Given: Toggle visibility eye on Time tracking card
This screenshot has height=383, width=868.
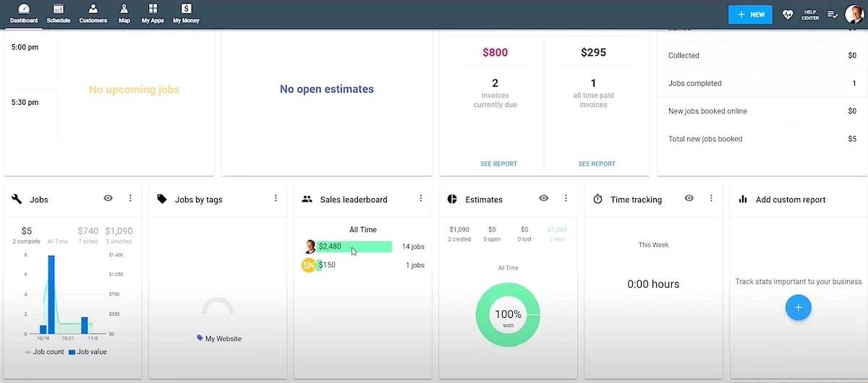Looking at the screenshot, I should (x=689, y=198).
